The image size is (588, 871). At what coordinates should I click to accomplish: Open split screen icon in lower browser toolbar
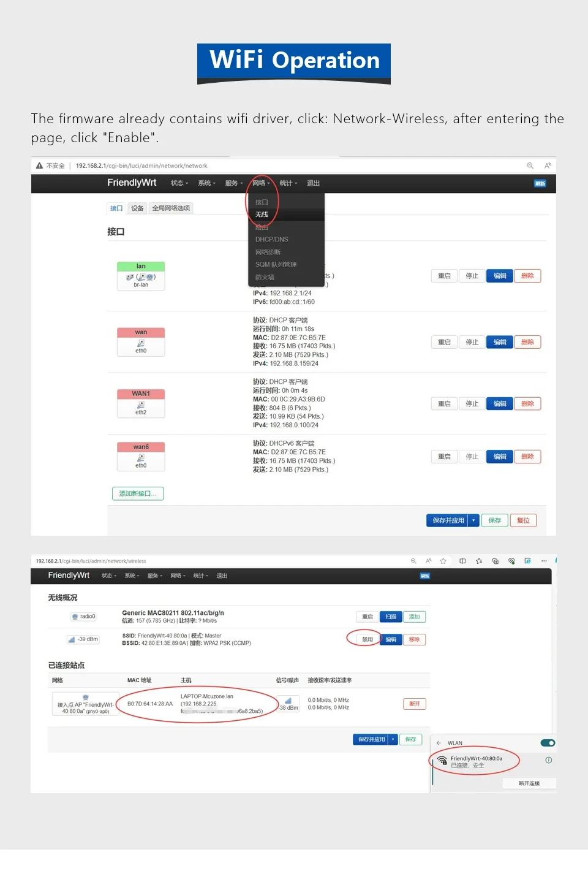462,561
